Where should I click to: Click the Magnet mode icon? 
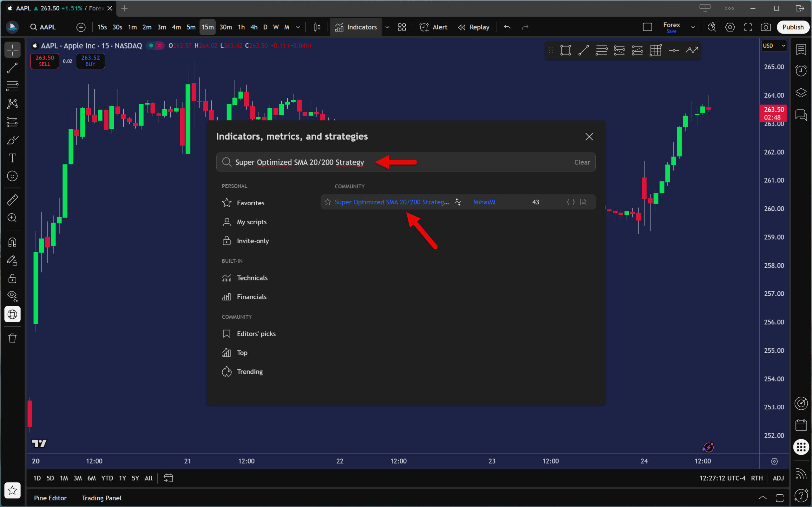click(12, 242)
